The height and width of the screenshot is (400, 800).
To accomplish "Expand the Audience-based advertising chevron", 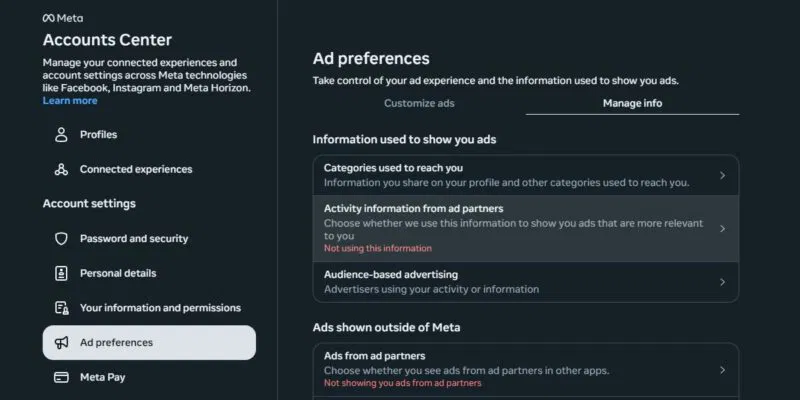I will (722, 282).
